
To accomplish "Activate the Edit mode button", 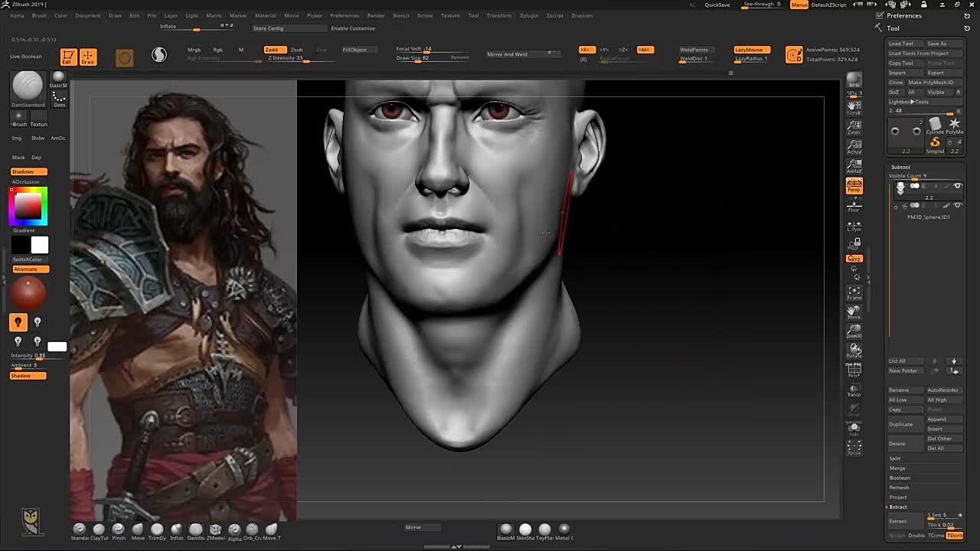I will click(x=68, y=57).
